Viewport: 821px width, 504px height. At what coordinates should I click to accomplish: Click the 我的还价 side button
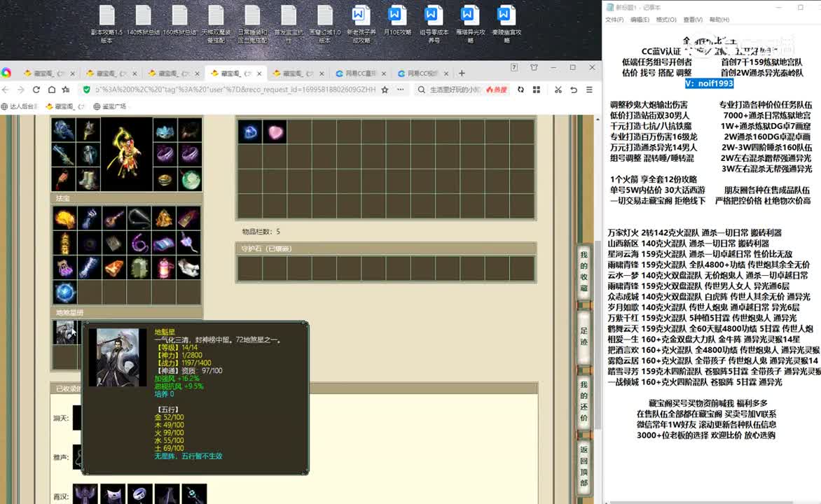pos(584,401)
